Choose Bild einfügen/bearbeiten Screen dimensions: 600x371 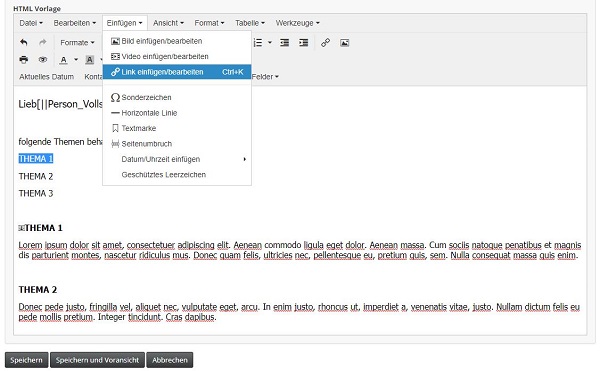[x=177, y=41]
